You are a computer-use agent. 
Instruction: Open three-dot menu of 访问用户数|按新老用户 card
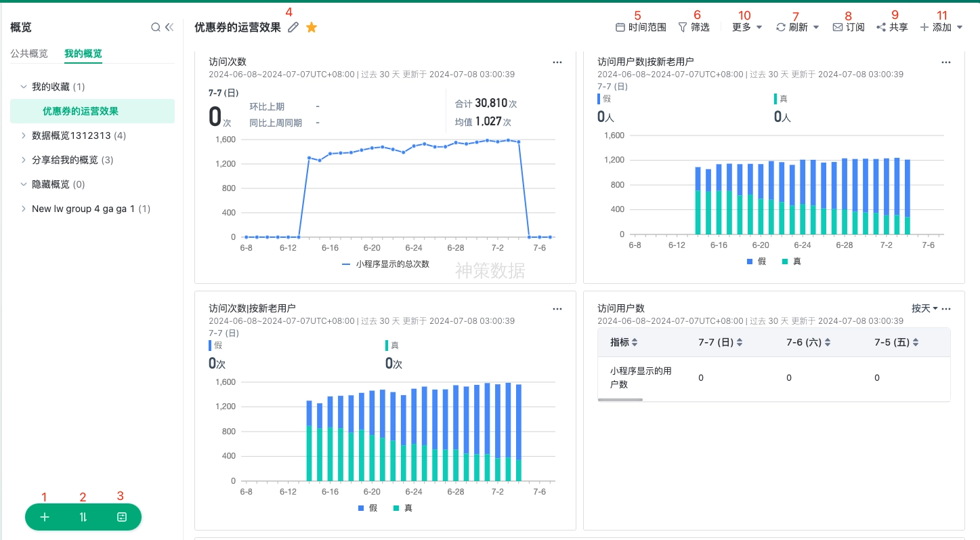pos(946,62)
